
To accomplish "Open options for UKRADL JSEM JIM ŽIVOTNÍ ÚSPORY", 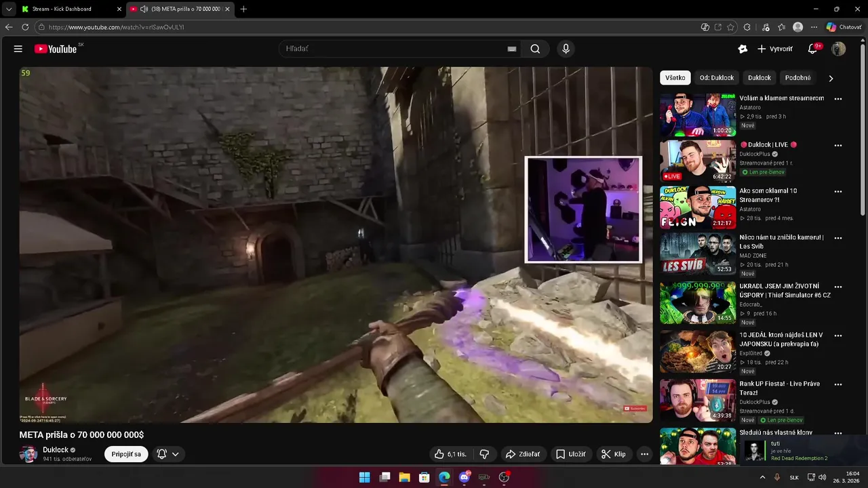I will [x=838, y=287].
